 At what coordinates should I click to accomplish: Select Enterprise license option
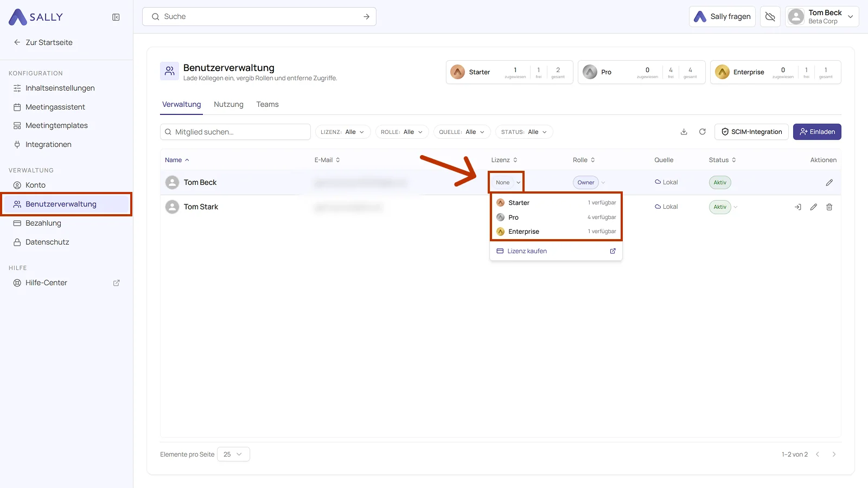[556, 232]
